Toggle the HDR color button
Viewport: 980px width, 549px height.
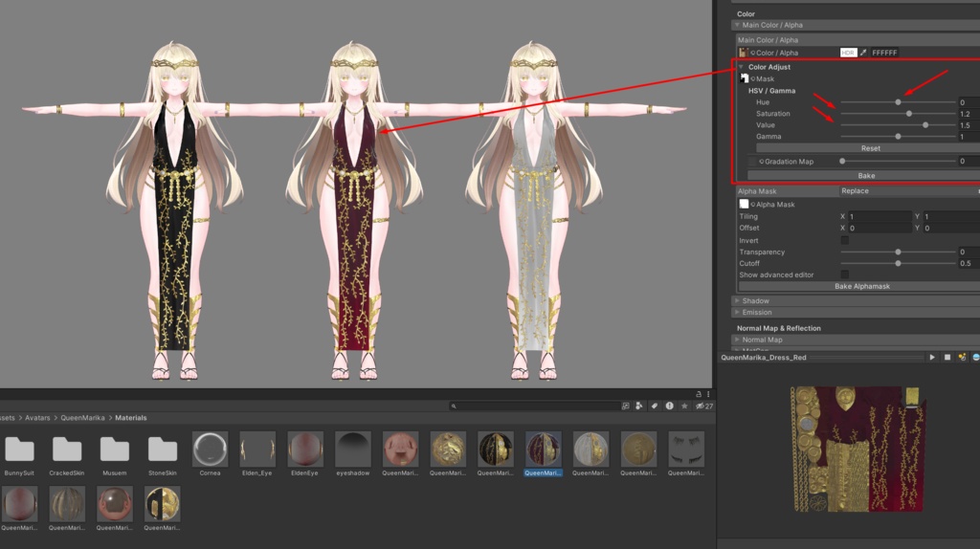point(848,53)
